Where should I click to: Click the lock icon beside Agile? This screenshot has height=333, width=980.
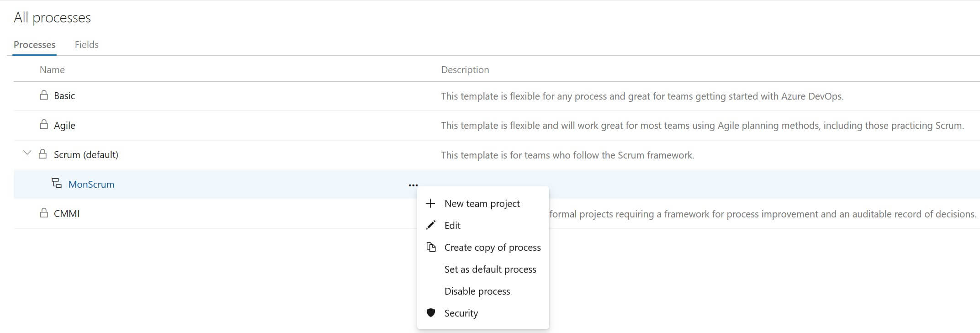(44, 124)
